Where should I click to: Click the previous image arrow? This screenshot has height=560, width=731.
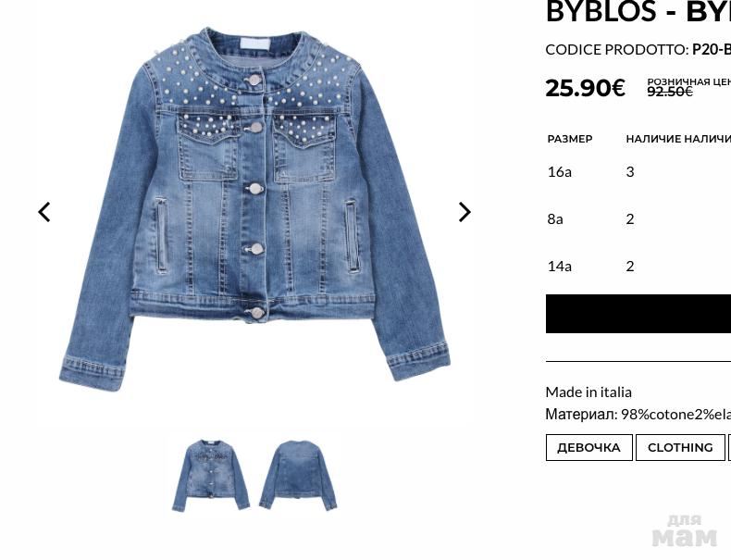coord(44,212)
